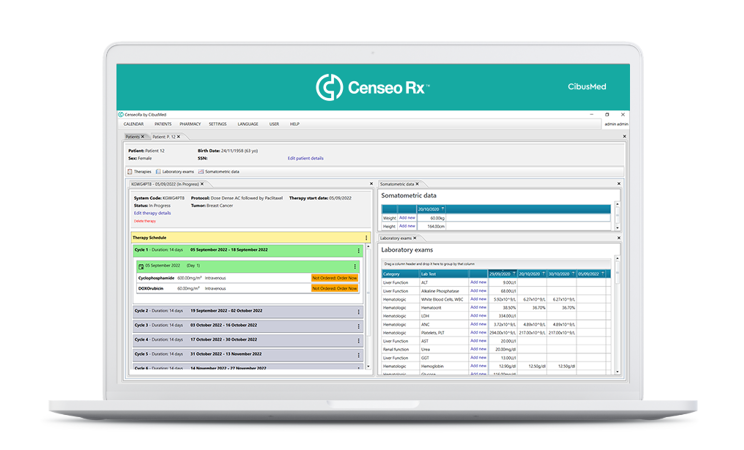744x450 pixels.
Task: Open the Cycle 3 three-dot options menu
Action: [x=358, y=325]
